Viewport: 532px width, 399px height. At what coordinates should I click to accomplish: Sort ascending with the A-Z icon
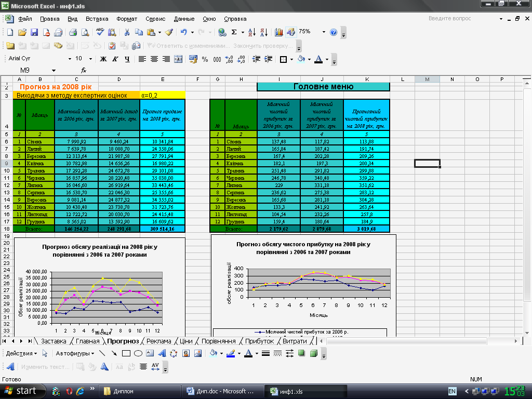tap(252, 32)
